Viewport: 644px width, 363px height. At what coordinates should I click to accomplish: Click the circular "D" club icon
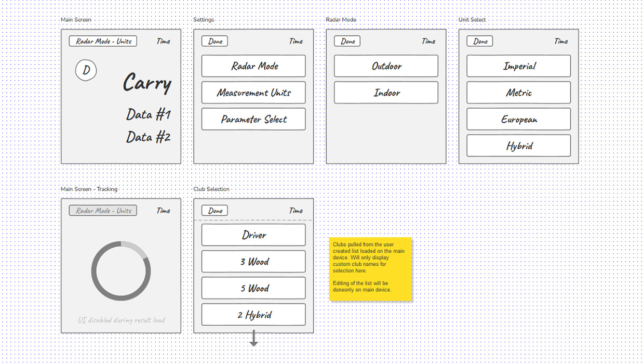tap(86, 70)
